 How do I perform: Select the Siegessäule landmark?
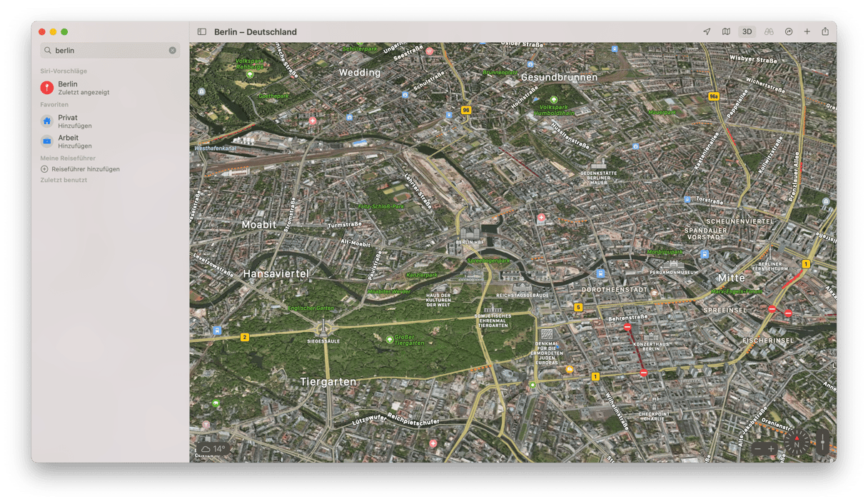tap(323, 331)
